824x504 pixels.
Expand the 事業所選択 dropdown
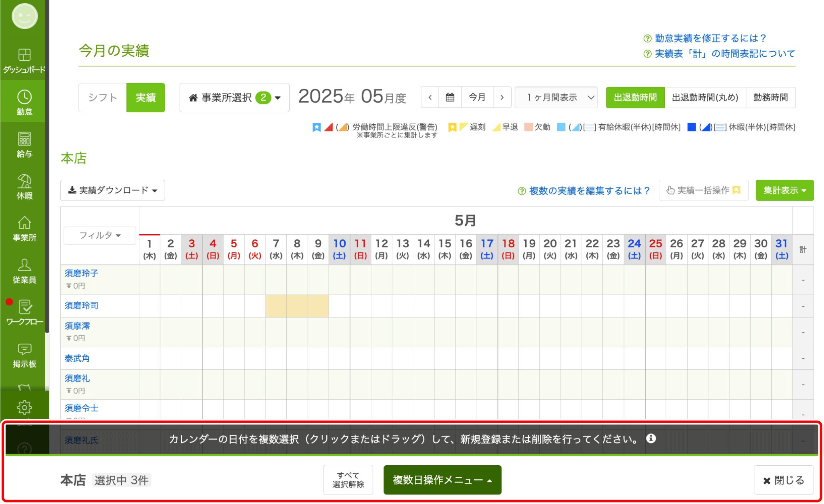(234, 98)
